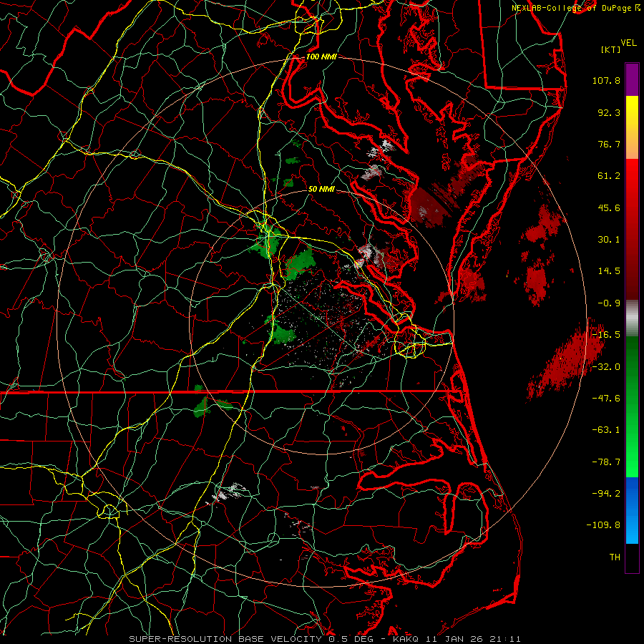The image size is (644, 644).
Task: Click the -63.1 velocity scale value
Action: 606,430
